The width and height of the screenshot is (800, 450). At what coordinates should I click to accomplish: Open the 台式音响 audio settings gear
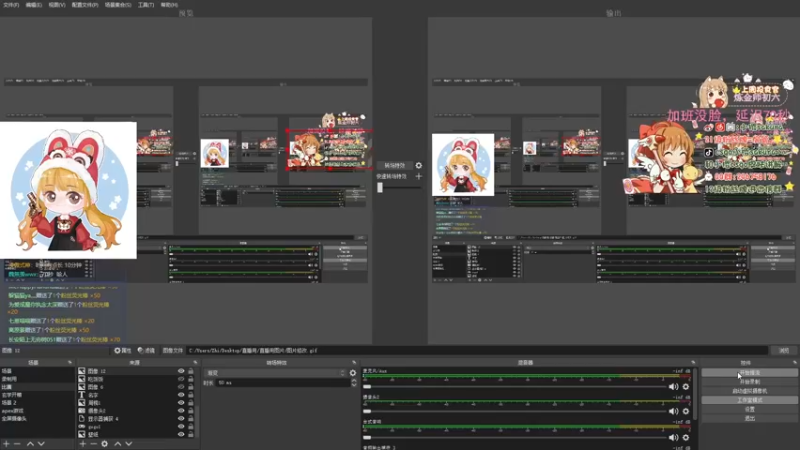coord(686,437)
